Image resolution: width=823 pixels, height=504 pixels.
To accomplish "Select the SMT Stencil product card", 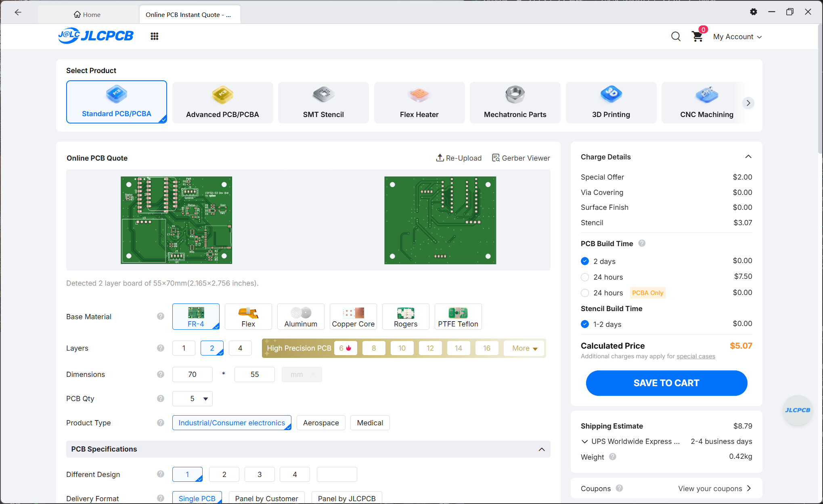I will pos(323,102).
